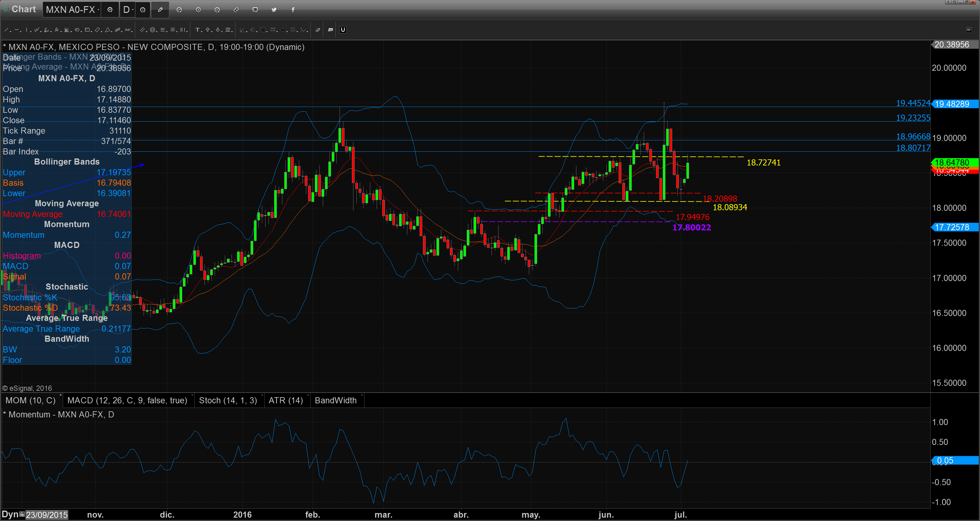Select the Text annotation tool

198,30
